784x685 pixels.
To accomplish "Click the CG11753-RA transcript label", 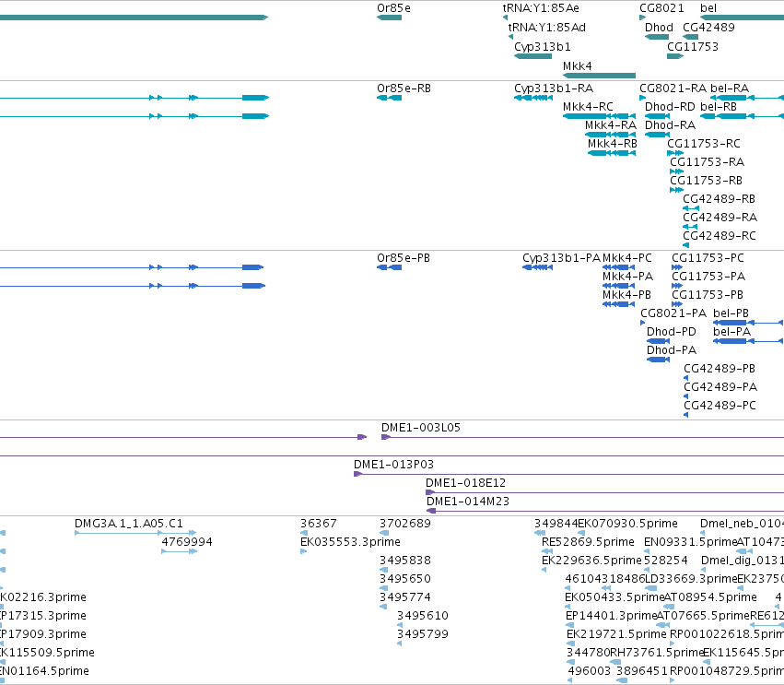I will 707,162.
